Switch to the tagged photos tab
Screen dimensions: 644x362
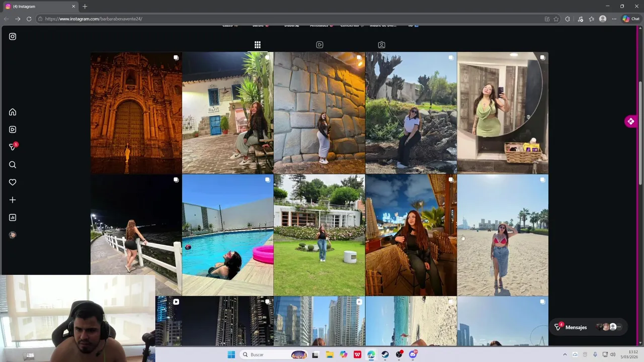381,45
